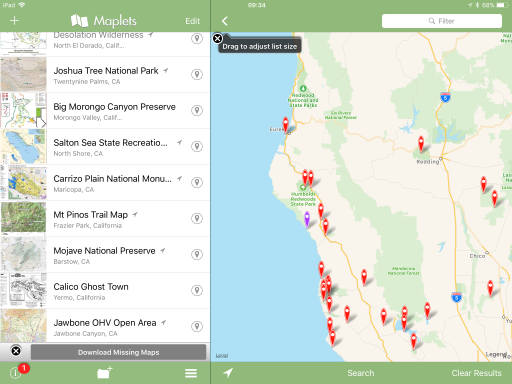
Task: Tap the red pin near Redding
Action: (421, 144)
